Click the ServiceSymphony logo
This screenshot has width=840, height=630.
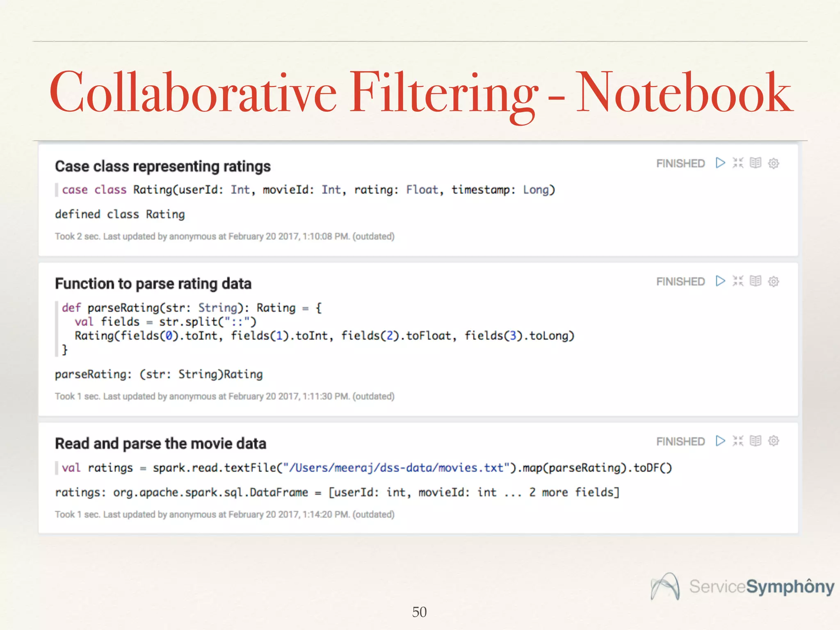742,587
